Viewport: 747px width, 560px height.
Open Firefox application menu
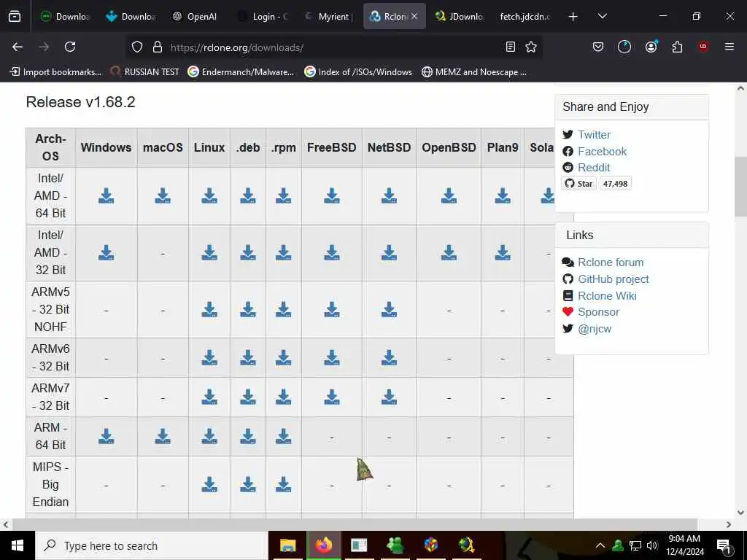click(x=729, y=47)
